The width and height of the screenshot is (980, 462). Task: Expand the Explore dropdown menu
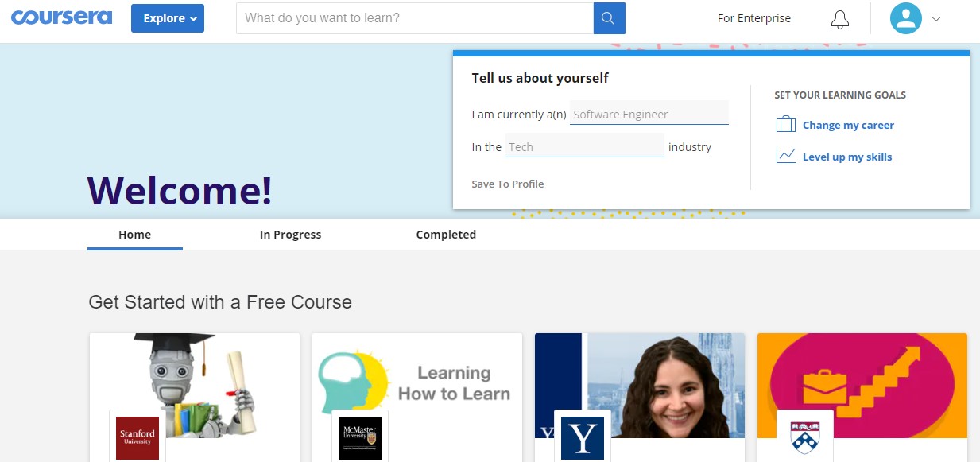(x=168, y=18)
